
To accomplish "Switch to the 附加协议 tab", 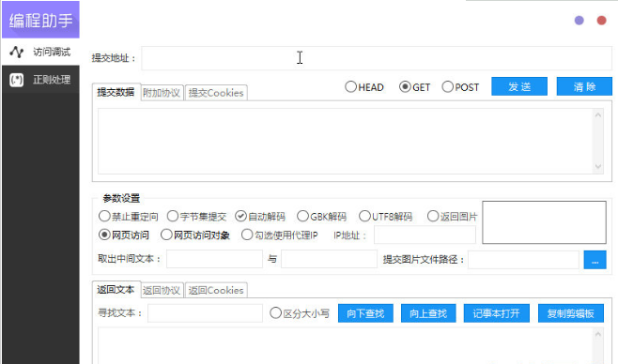I will [162, 93].
